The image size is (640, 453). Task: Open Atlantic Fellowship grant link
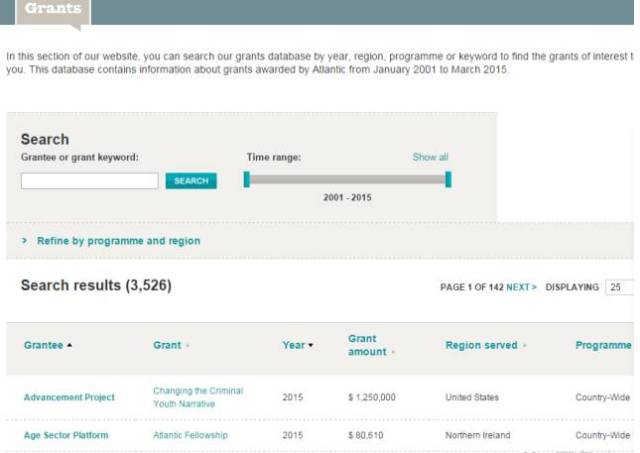coord(190,435)
